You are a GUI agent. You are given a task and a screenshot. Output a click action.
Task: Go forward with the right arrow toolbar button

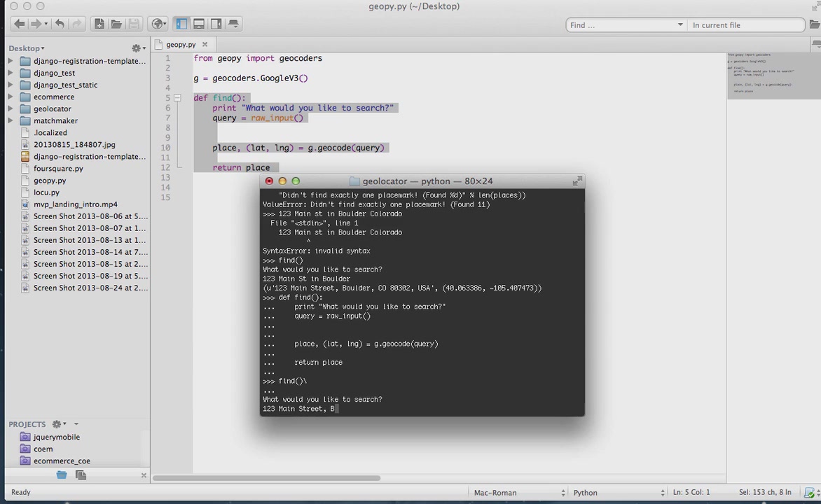click(x=35, y=24)
